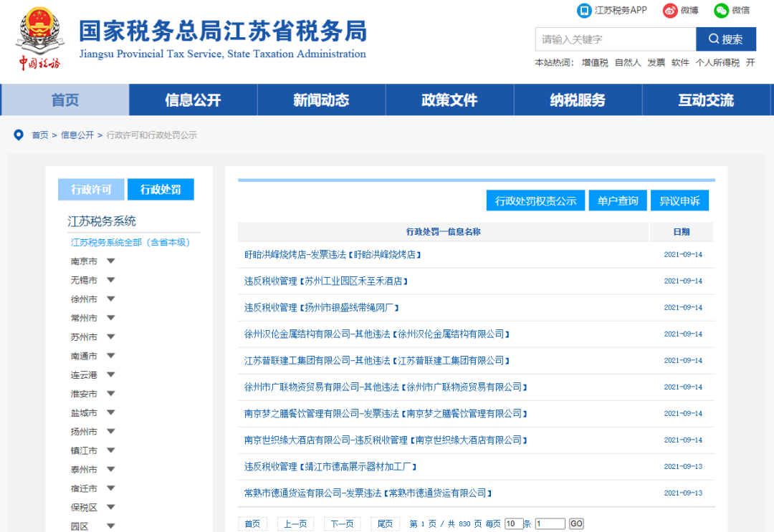
Task: Expand the 苏州市 dropdown arrow
Action: coord(111,337)
